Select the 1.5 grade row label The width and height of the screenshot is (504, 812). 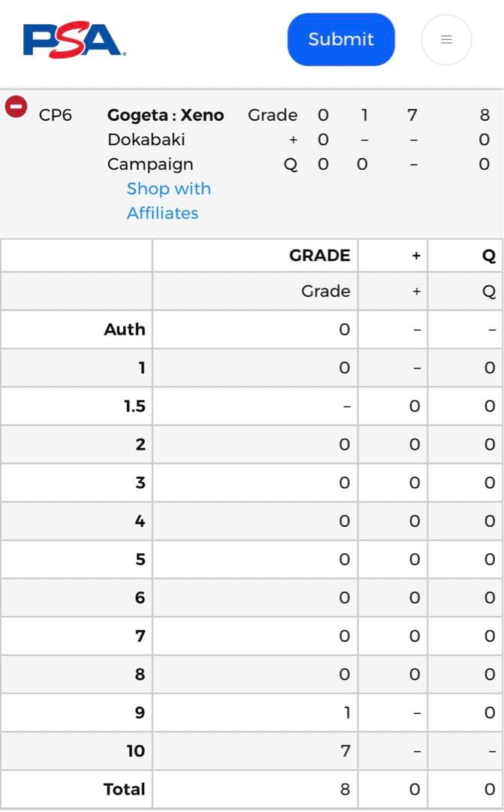[134, 406]
